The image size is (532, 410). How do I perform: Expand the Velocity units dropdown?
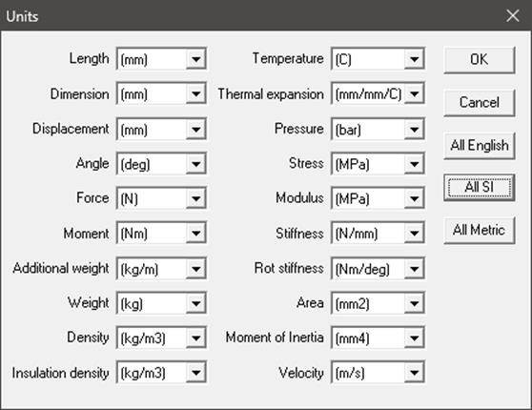[378, 372]
